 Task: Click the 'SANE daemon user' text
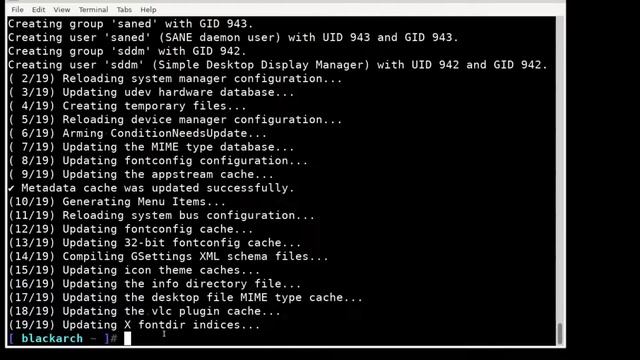coord(220,38)
